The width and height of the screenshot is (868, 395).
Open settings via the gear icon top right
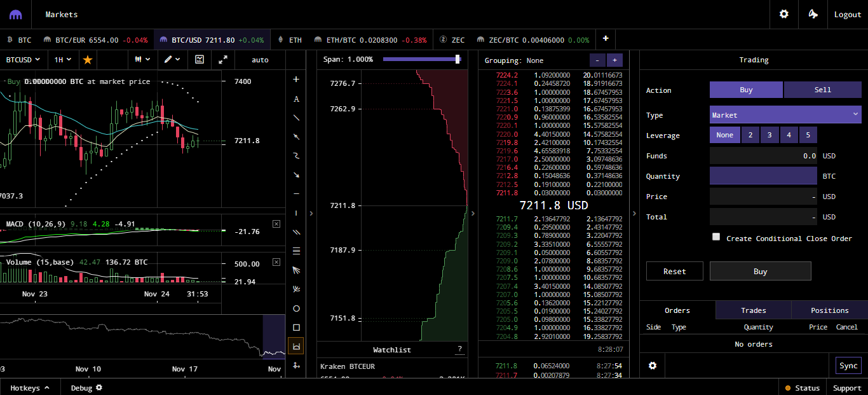coord(783,14)
